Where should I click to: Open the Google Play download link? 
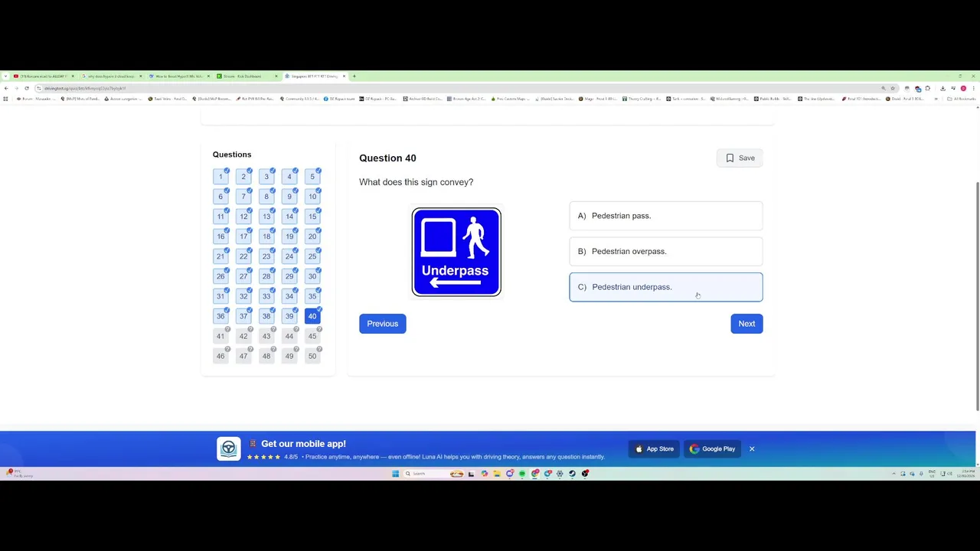(x=712, y=448)
